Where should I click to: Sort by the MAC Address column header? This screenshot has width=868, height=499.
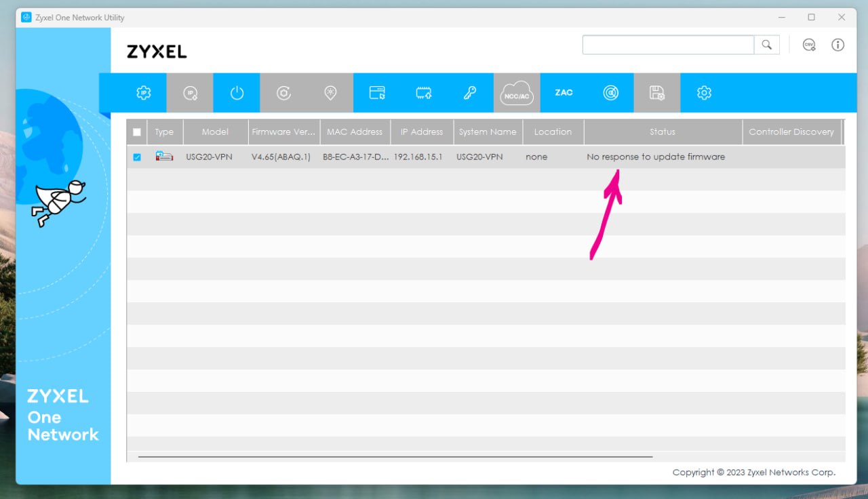(355, 132)
